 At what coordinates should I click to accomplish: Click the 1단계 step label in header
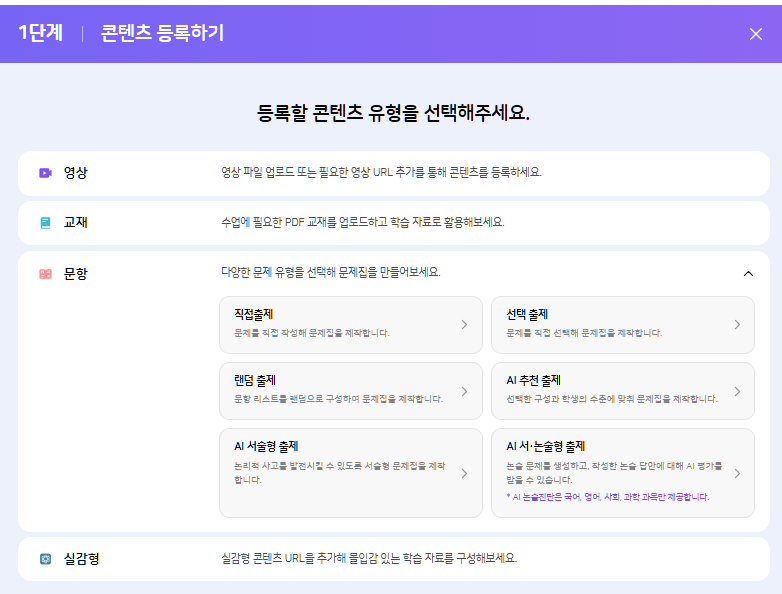tap(40, 33)
